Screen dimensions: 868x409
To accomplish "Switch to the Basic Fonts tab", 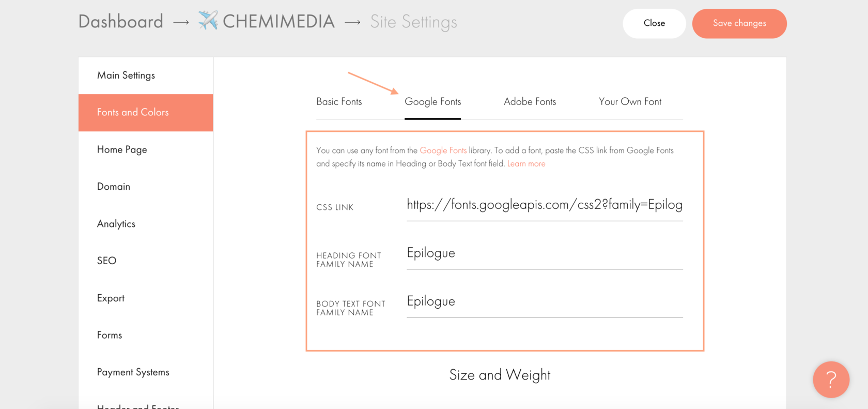I will coord(339,102).
